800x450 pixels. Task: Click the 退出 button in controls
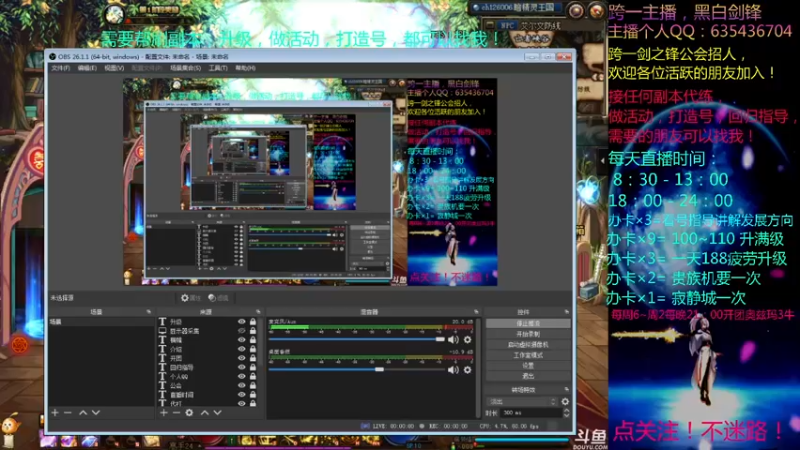click(x=528, y=376)
